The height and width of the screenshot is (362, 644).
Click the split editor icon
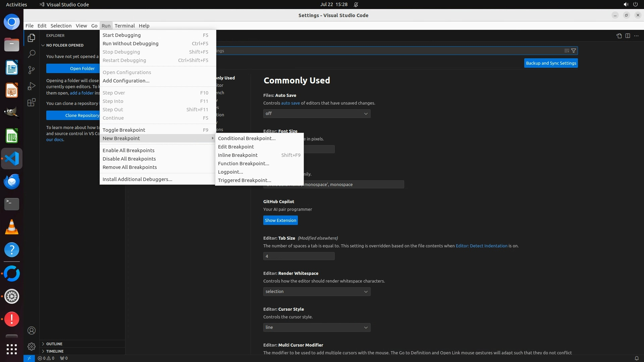pos(628,36)
